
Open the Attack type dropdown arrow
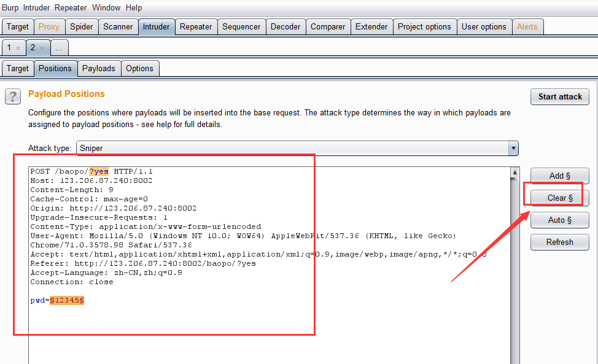(x=513, y=149)
